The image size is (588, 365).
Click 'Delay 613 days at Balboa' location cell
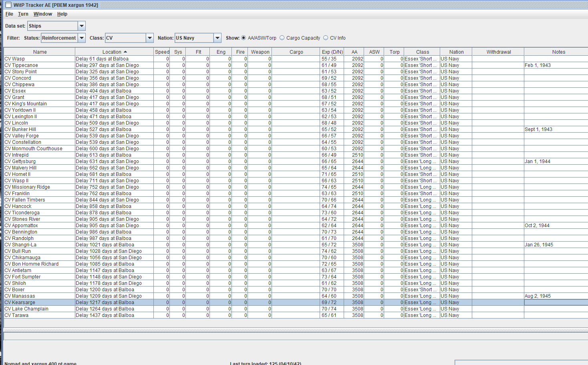pyautogui.click(x=114, y=155)
